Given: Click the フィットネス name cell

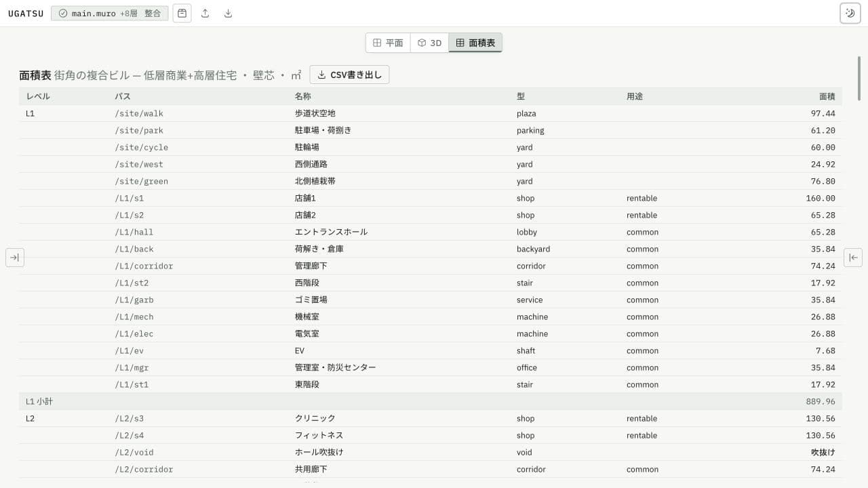Looking at the screenshot, I should pyautogui.click(x=319, y=435).
